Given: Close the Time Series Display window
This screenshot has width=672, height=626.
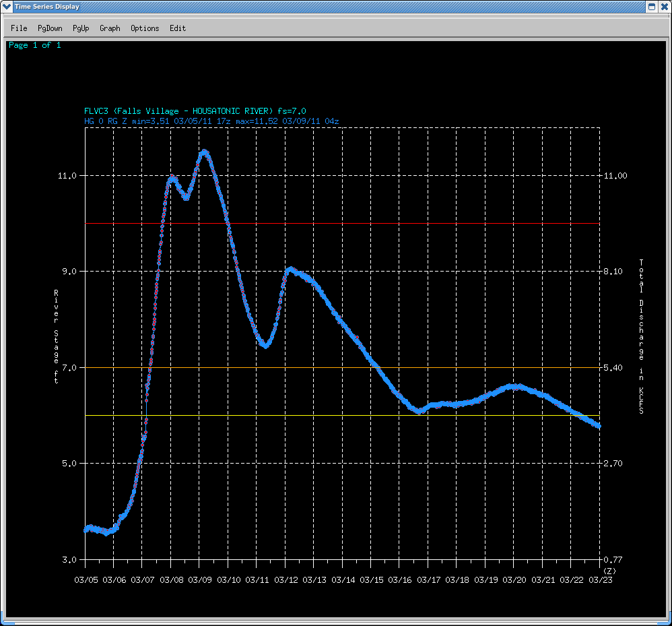Looking at the screenshot, I should (x=664, y=7).
